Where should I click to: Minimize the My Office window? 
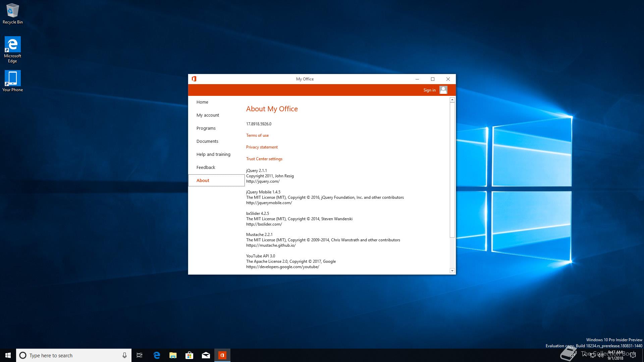[x=417, y=79]
